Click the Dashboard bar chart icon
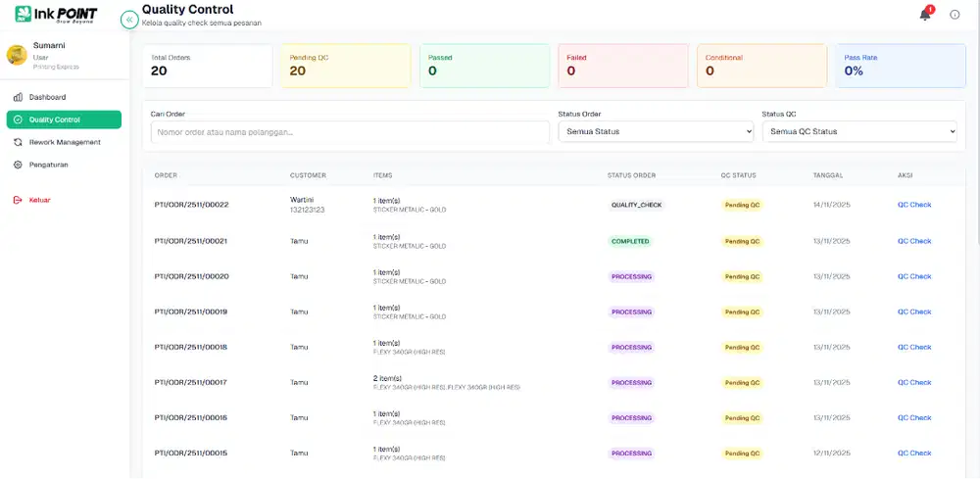 coord(18,97)
